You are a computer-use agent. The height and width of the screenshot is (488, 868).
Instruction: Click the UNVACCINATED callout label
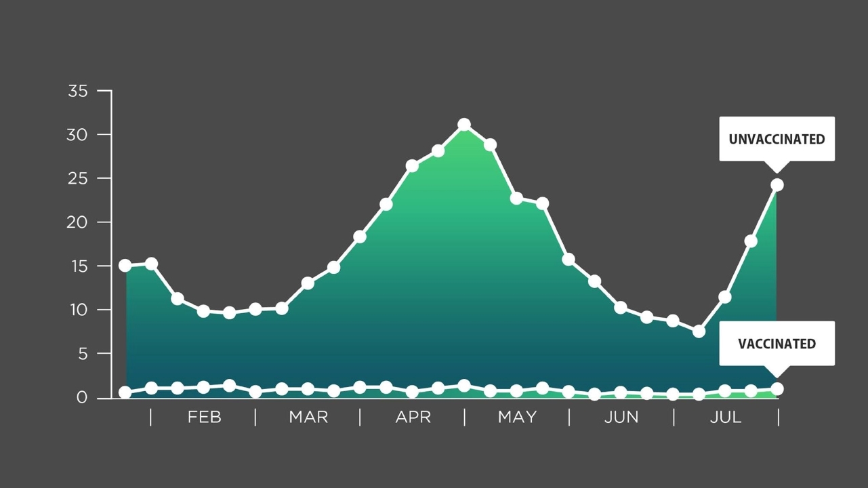(777, 139)
